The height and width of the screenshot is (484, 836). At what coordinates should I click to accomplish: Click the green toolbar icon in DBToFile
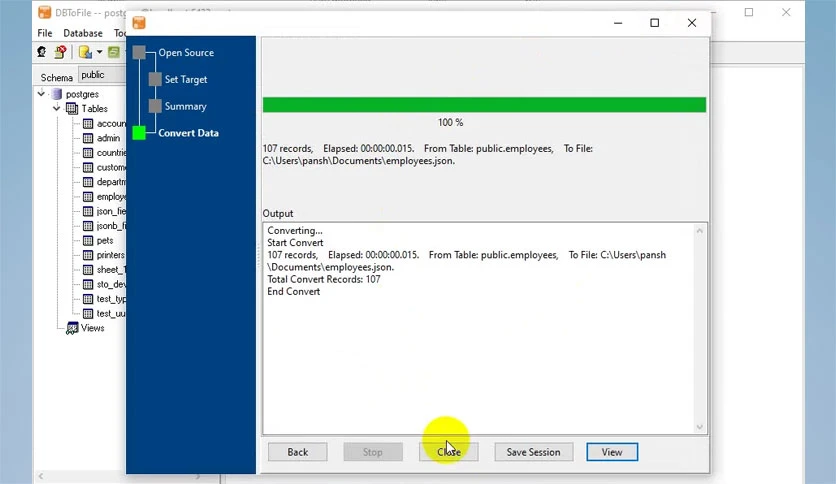(114, 52)
